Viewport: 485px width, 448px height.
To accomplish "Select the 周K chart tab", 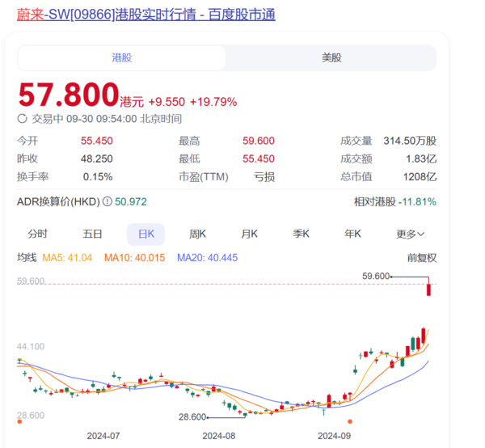I will [x=198, y=234].
